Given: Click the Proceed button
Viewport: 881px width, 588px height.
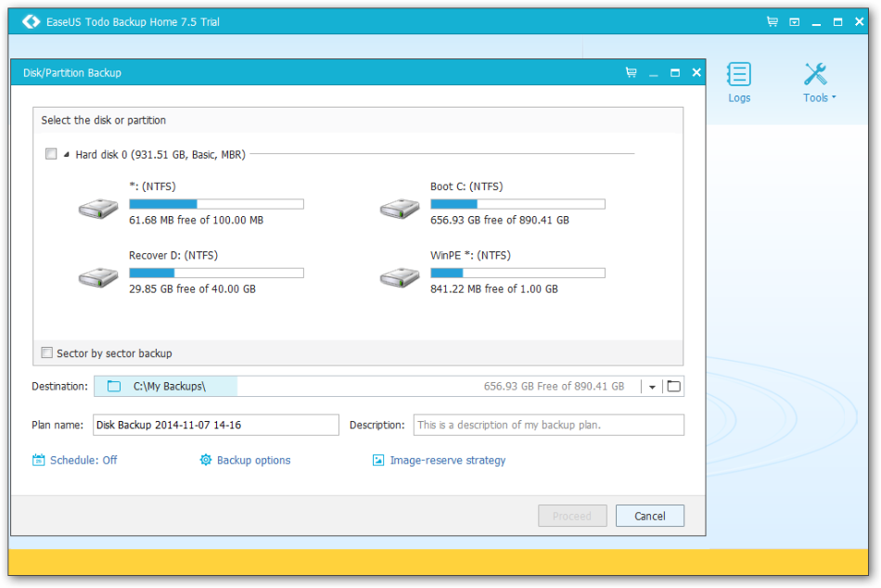Looking at the screenshot, I should point(572,516).
